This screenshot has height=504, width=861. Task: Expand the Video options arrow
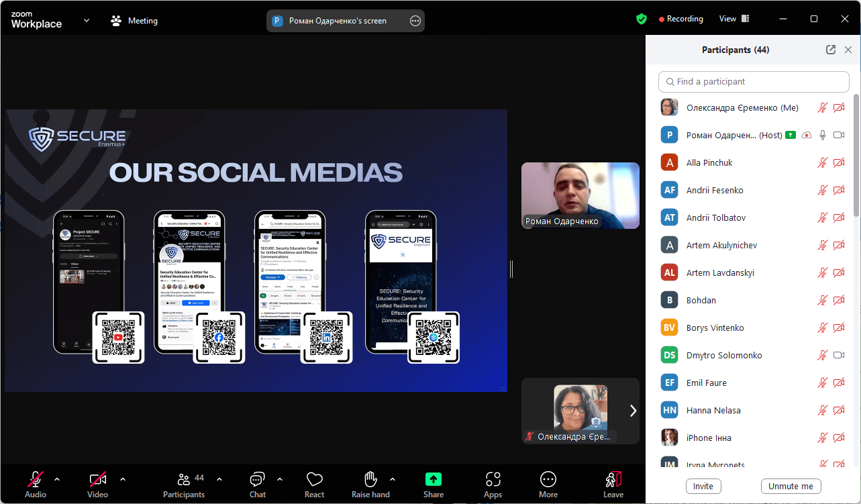click(x=122, y=479)
